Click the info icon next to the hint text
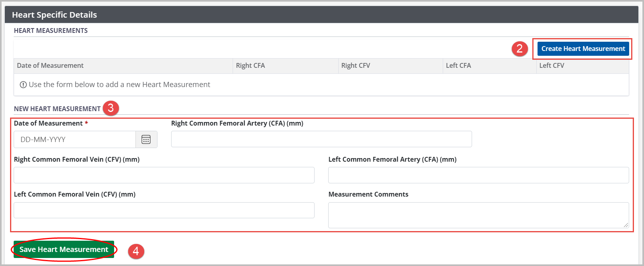Image resolution: width=644 pixels, height=266 pixels. point(23,84)
